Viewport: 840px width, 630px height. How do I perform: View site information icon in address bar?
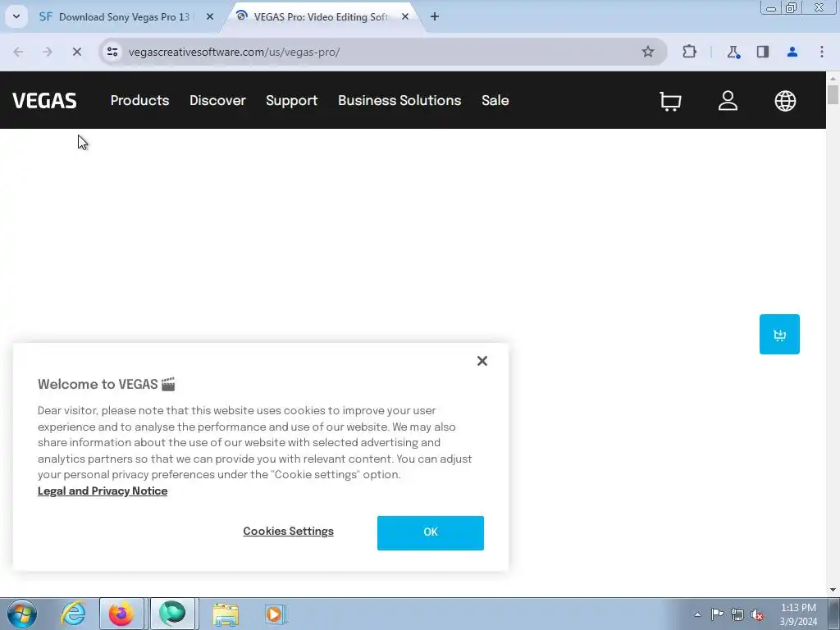(112, 52)
